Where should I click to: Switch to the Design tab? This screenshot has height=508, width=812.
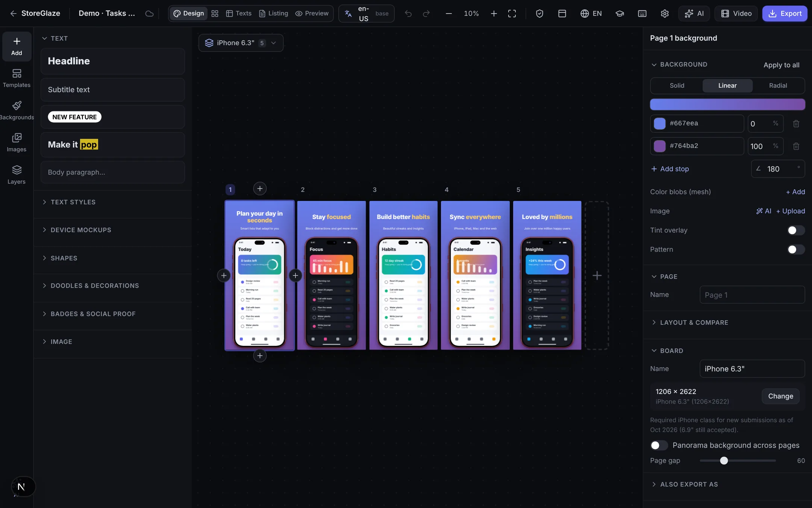(189, 14)
